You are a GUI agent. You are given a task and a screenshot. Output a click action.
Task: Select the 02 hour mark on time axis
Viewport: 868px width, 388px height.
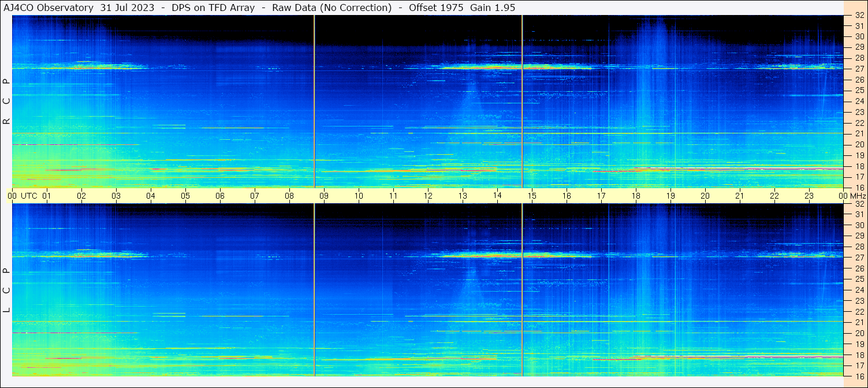81,196
